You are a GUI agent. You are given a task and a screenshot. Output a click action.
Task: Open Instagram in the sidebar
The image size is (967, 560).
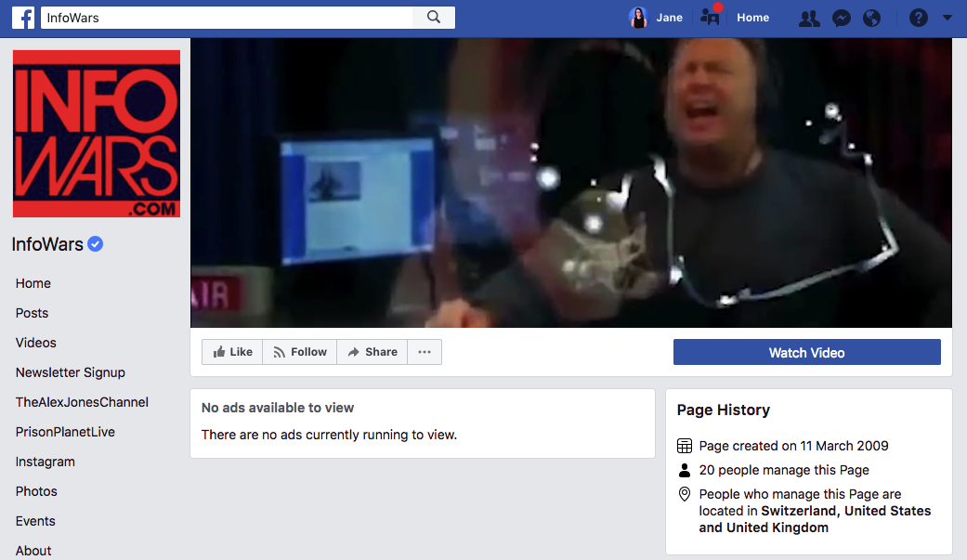45,462
